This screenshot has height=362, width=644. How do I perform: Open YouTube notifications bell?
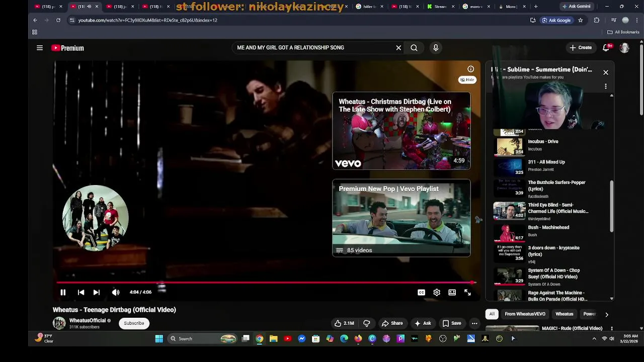[606, 48]
